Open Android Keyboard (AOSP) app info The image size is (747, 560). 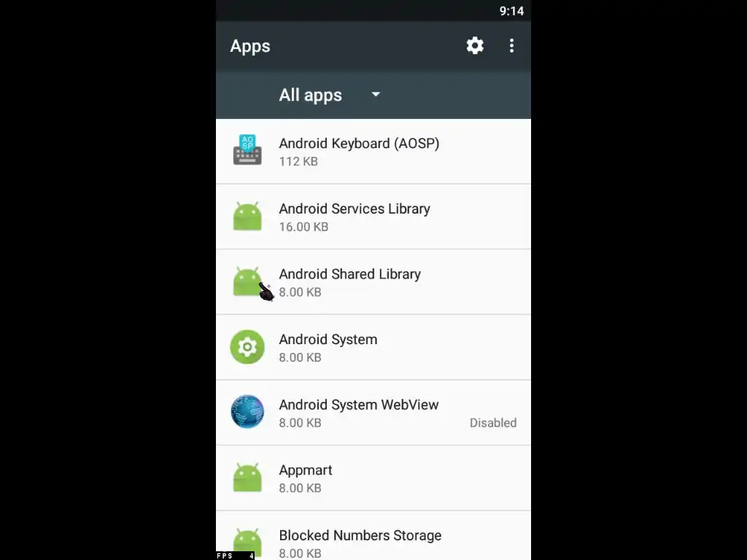click(373, 151)
